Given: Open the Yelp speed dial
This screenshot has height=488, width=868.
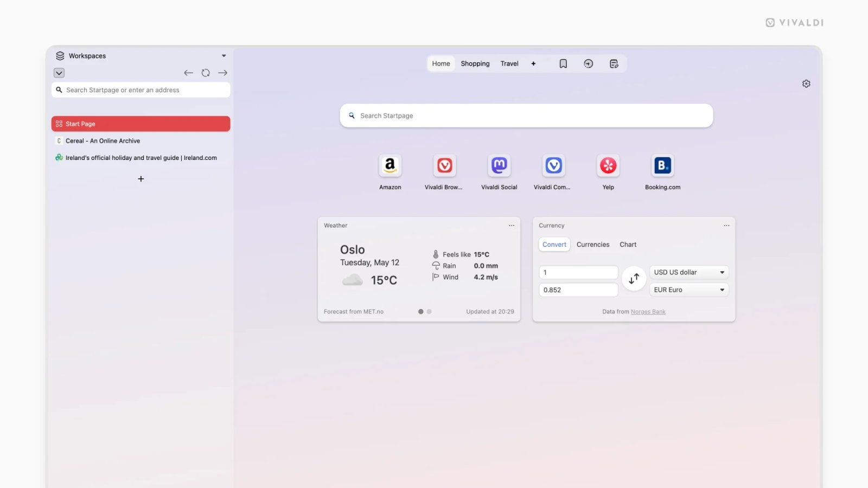Looking at the screenshot, I should point(608,165).
